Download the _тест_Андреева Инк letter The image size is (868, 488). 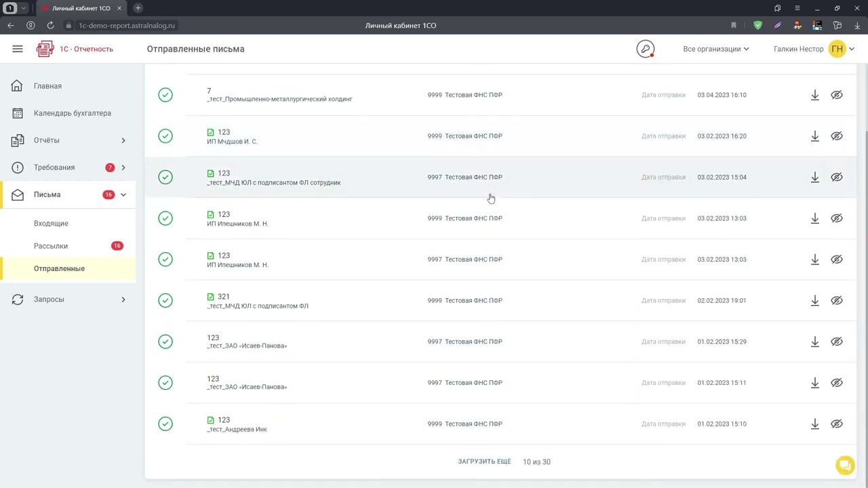click(815, 424)
